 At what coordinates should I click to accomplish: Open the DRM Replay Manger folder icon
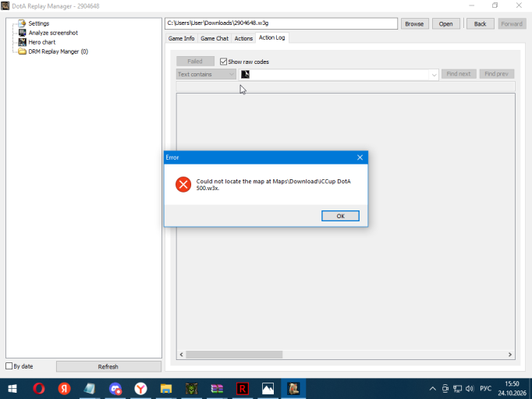click(22, 51)
